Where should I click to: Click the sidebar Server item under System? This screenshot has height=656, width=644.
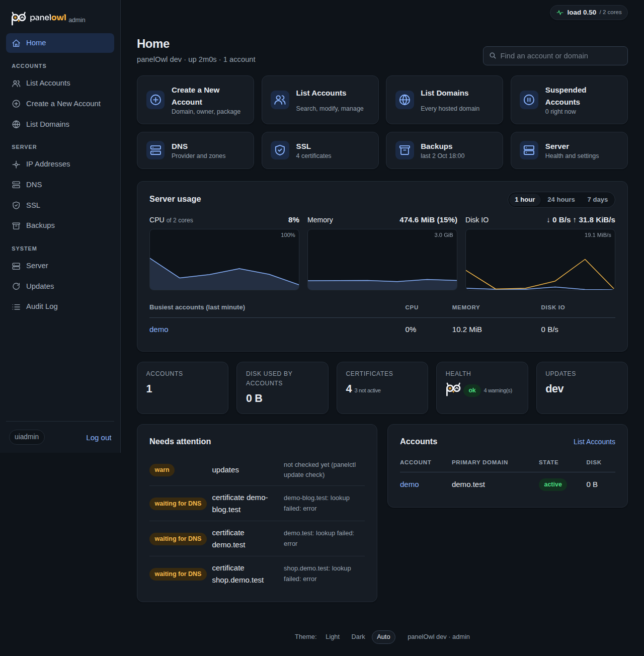(60, 266)
